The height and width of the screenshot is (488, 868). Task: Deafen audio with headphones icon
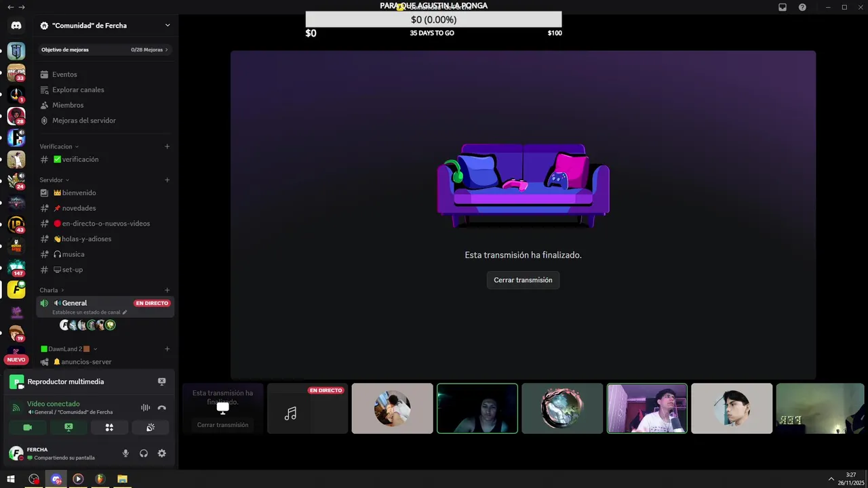[144, 453]
